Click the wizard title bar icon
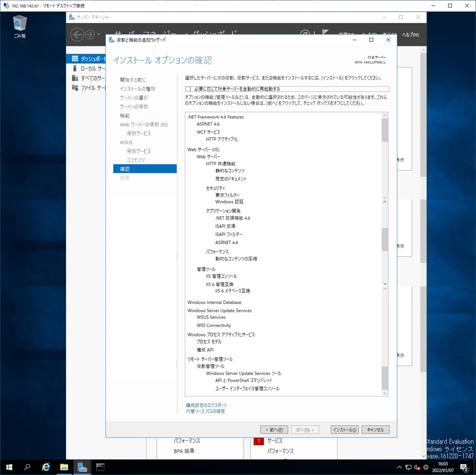This screenshot has width=476, height=475. click(x=112, y=40)
